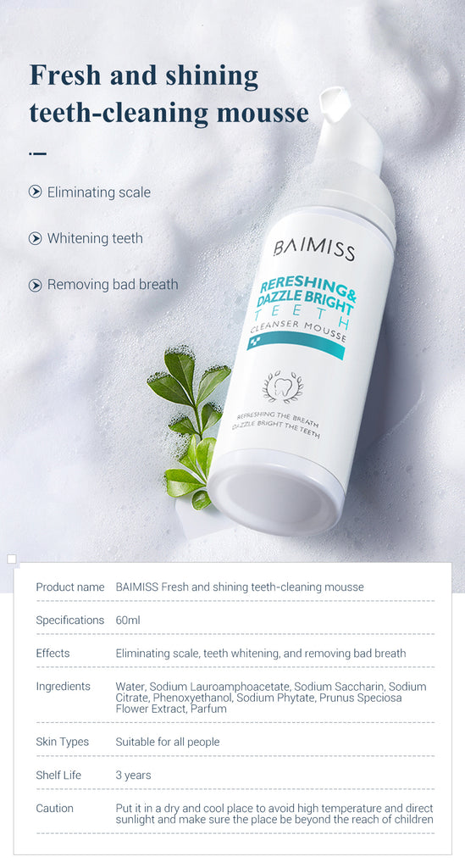Viewport: 465px width, 868px height.
Task: Select the 'Eliminating scale' text
Action: (99, 192)
